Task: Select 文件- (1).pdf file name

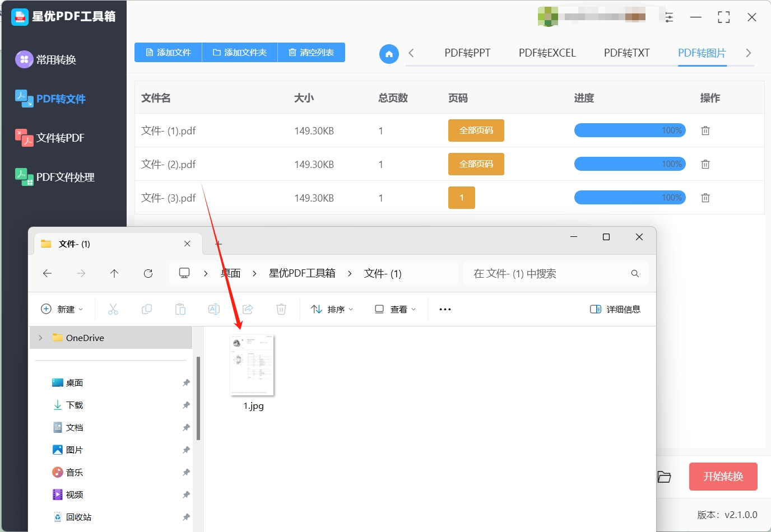Action: (169, 131)
